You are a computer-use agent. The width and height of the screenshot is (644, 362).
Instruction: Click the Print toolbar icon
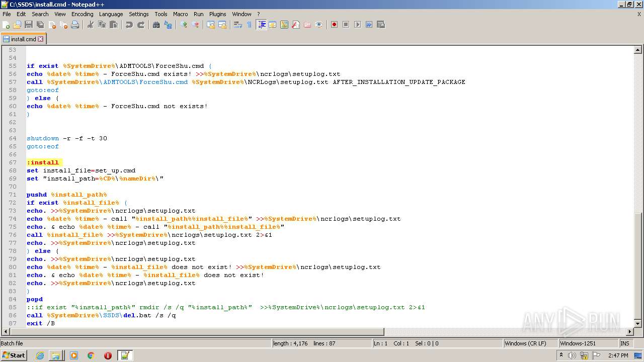(x=75, y=25)
